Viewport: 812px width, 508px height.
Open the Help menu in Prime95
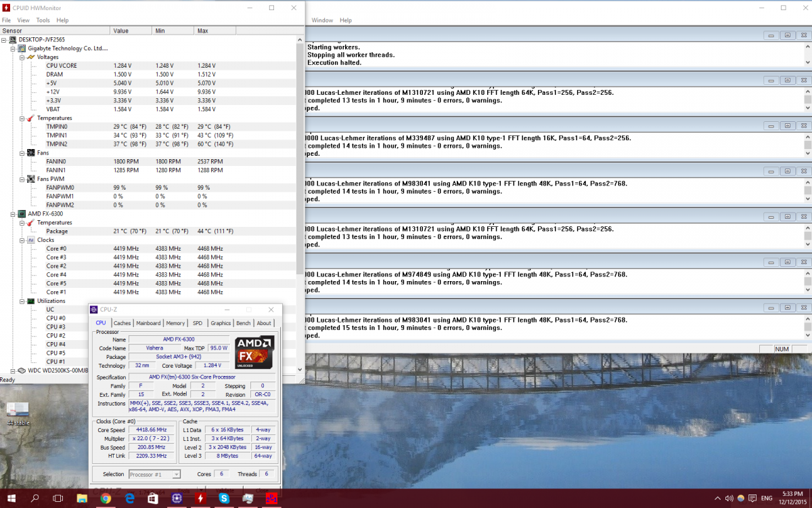point(346,20)
